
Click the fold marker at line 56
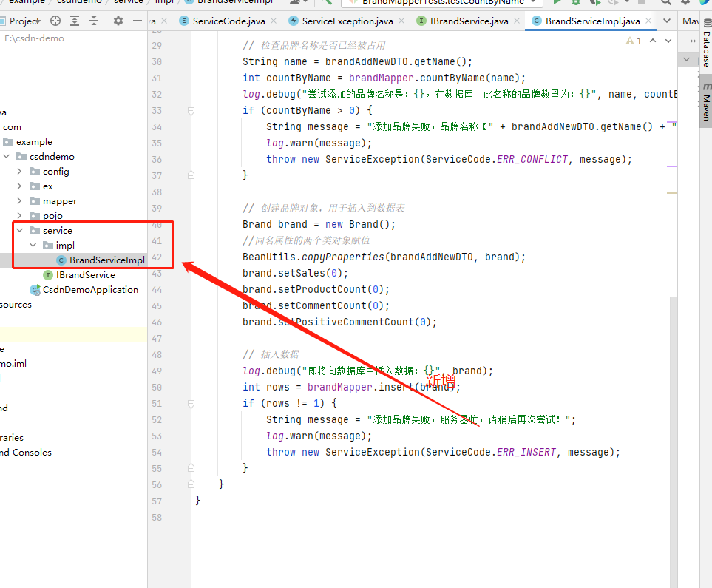(x=191, y=484)
